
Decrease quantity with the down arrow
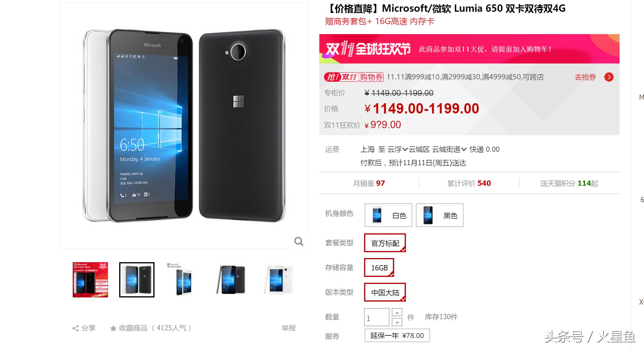click(x=397, y=322)
